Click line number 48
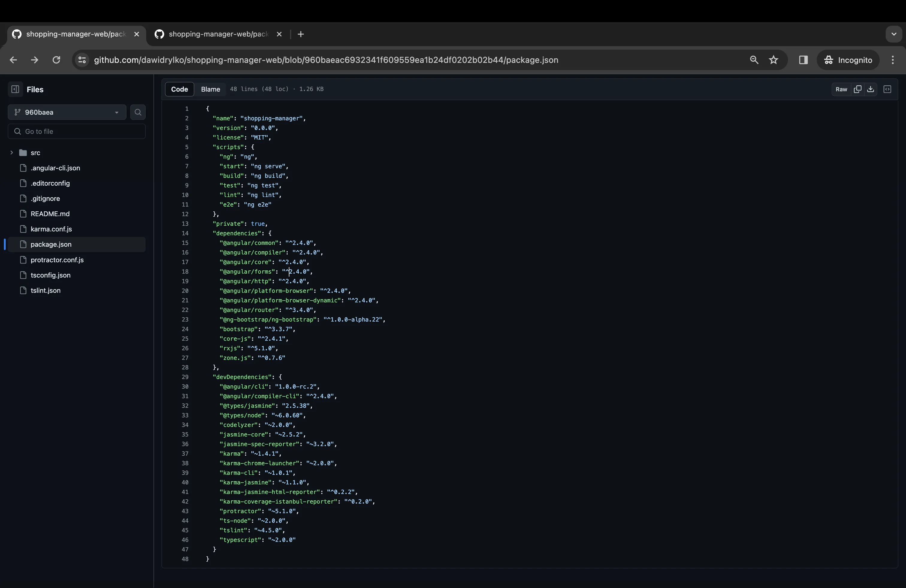The height and width of the screenshot is (588, 906). tap(185, 559)
